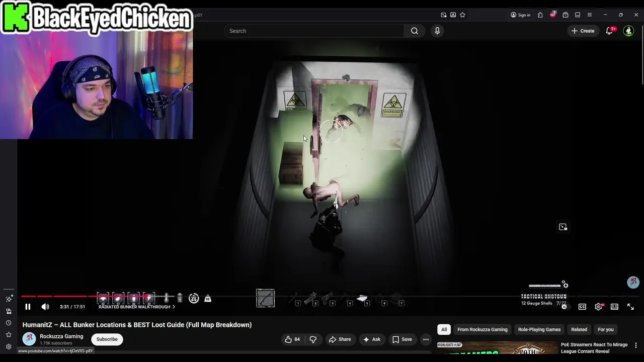This screenshot has width=644, height=362.
Task: Select the For you chip
Action: (x=606, y=329)
